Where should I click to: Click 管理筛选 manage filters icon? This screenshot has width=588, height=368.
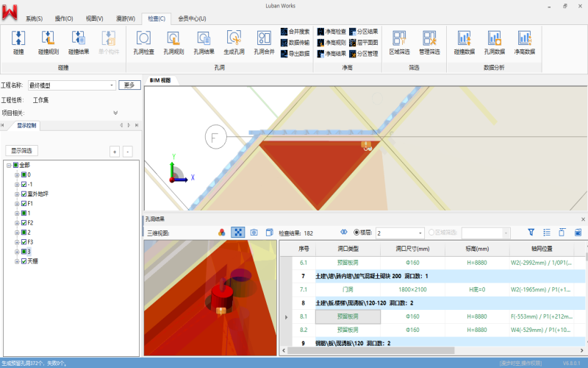tap(429, 43)
